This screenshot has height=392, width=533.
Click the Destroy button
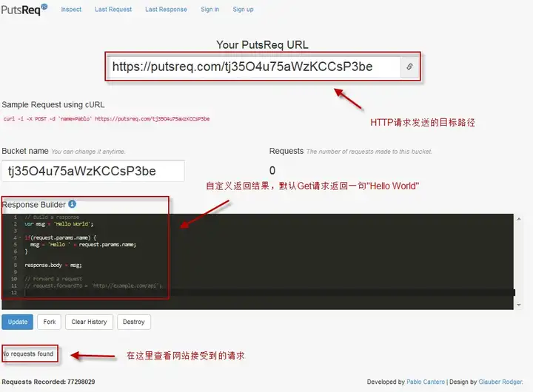click(x=133, y=322)
